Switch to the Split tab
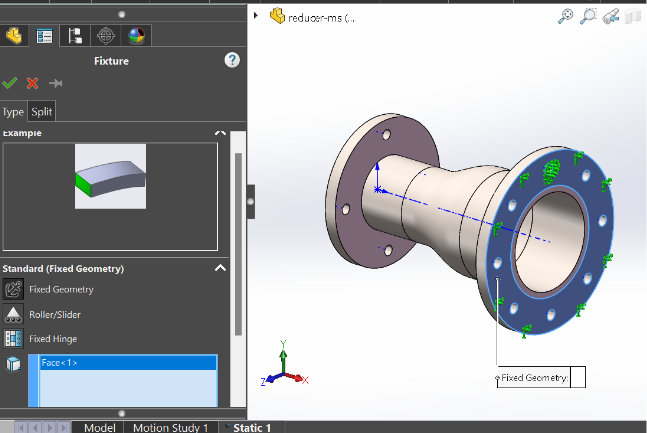Screen dimensions: 647x433 (x=42, y=112)
